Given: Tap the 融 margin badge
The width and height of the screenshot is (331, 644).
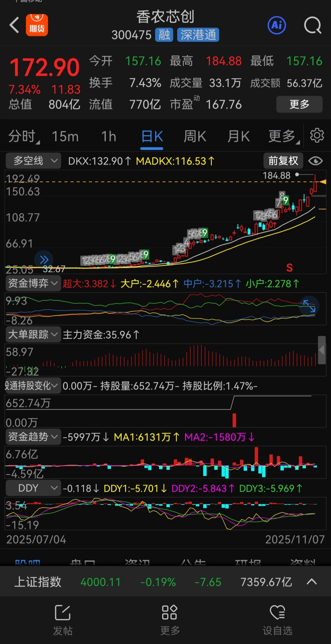Looking at the screenshot, I should tap(164, 35).
